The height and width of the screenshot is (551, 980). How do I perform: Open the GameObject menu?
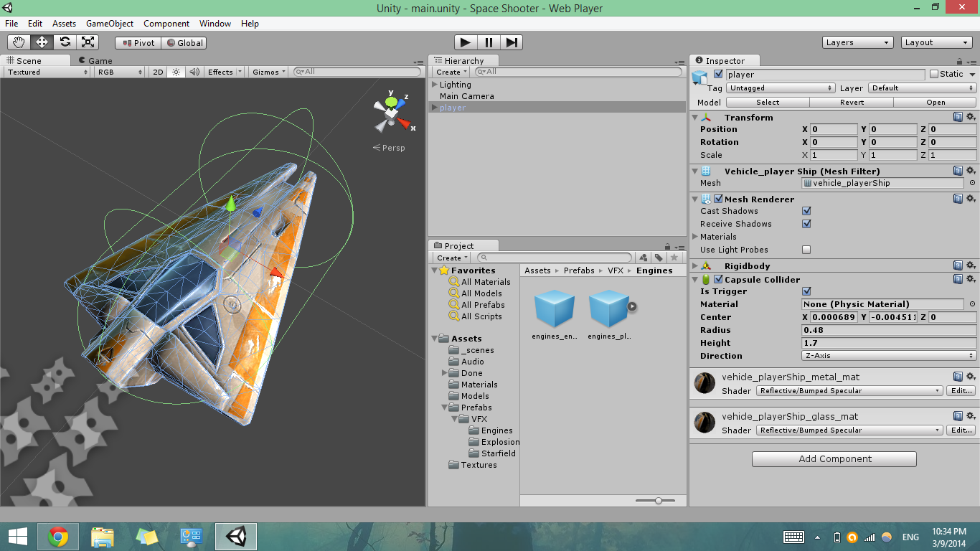[110, 23]
